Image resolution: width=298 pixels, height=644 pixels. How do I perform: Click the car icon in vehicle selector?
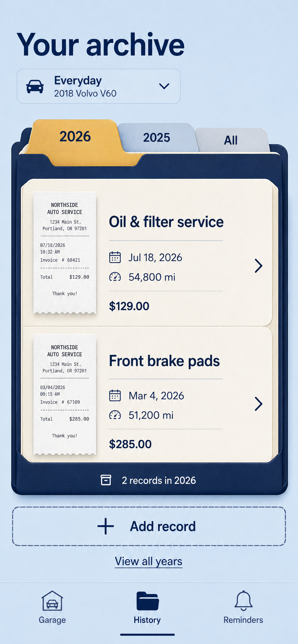[x=35, y=86]
